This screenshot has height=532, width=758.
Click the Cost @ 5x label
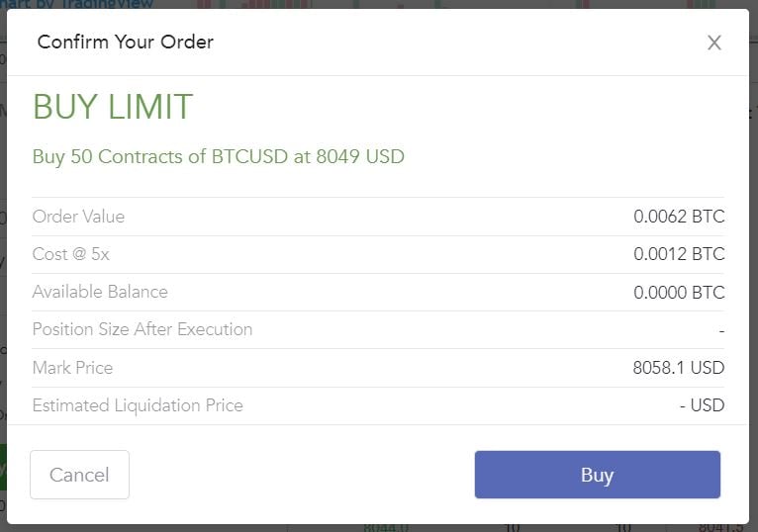click(x=70, y=254)
